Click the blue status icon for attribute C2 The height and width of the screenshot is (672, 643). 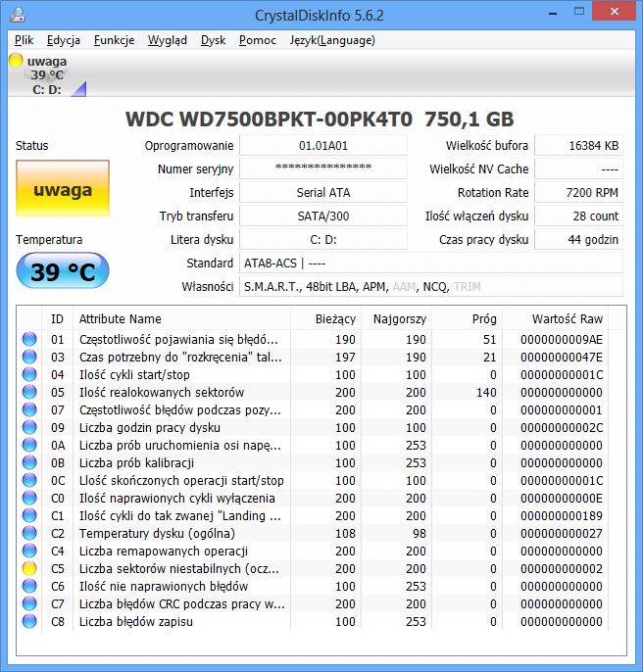29,533
